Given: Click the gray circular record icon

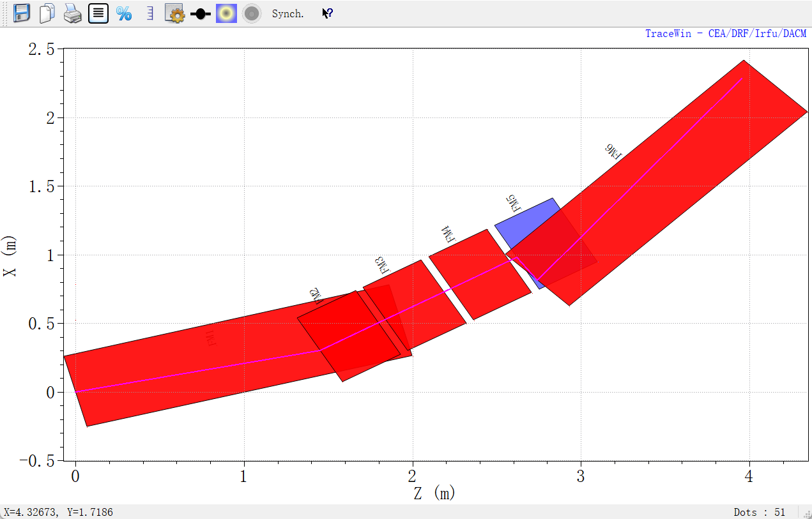Looking at the screenshot, I should tap(252, 13).
